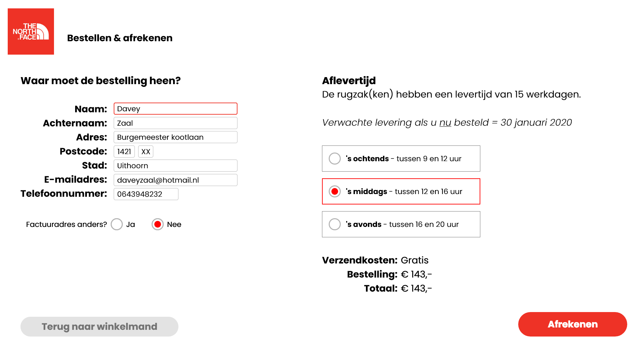Image resolution: width=644 pixels, height=362 pixels.
Task: Select the 's ochtends delivery radio button
Action: (x=334, y=159)
